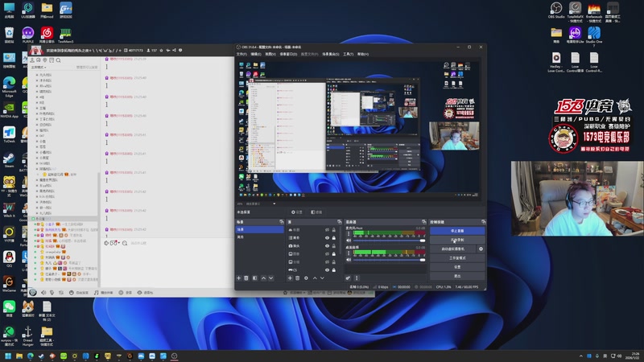644x362 pixels.
Task: Click the stop streaming button
Action: coord(456,230)
